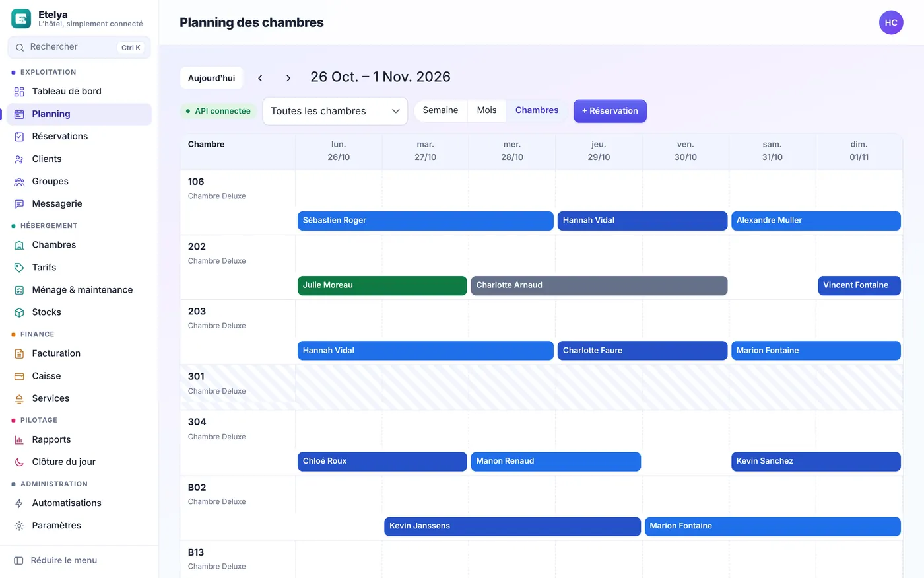
Task: Click the Réduire le menu panel icon
Action: coord(18,560)
